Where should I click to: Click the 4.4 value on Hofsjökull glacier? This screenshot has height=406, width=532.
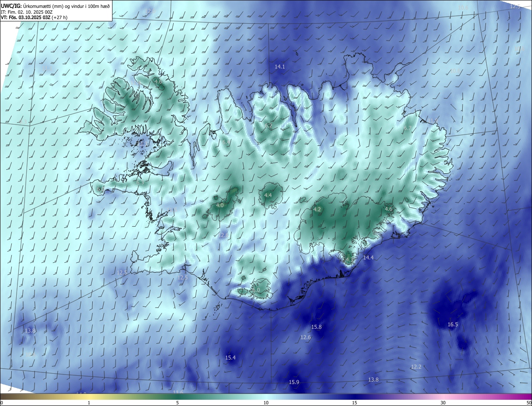coord(268,195)
